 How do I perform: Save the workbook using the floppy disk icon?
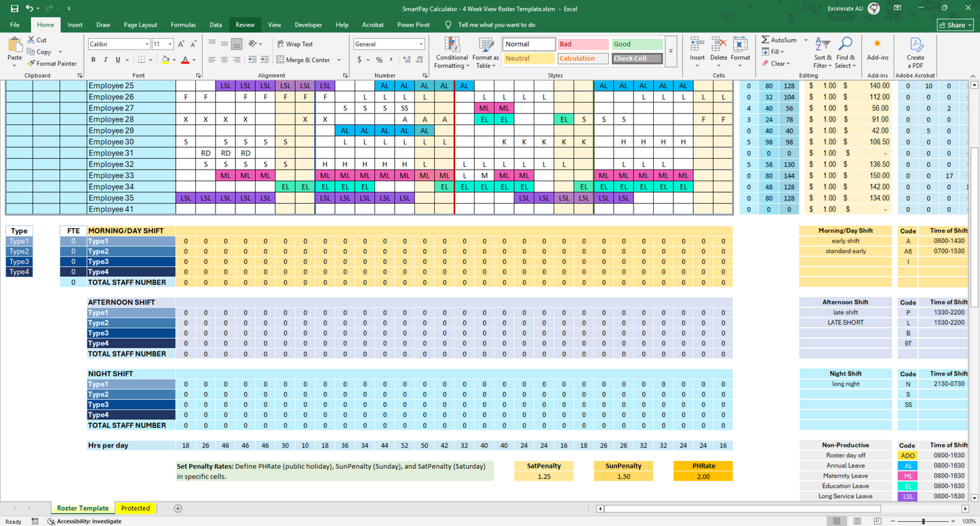pos(12,9)
